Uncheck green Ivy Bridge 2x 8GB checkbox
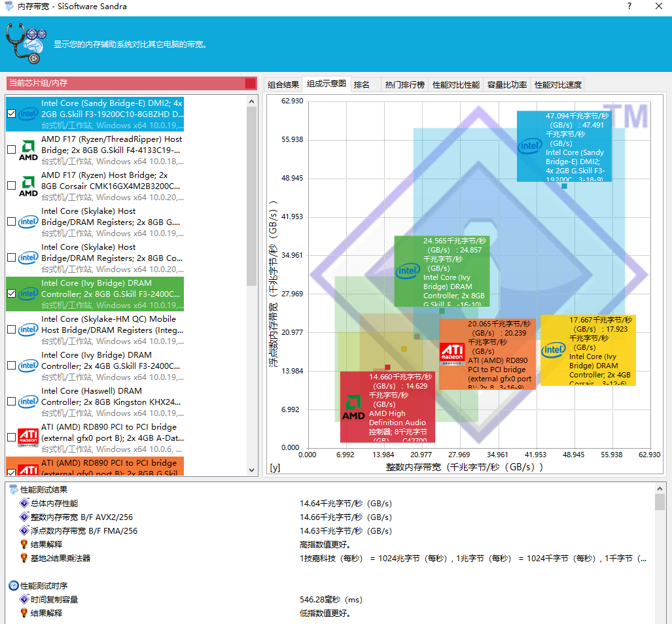 point(12,294)
